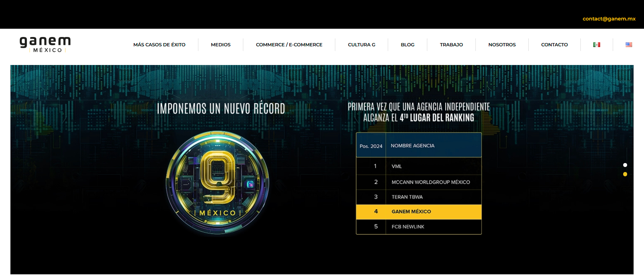Open the Trabajo menu item

pos(451,45)
